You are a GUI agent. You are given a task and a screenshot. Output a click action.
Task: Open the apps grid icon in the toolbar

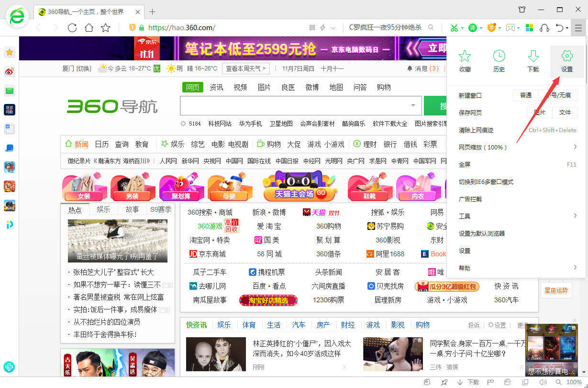[529, 28]
